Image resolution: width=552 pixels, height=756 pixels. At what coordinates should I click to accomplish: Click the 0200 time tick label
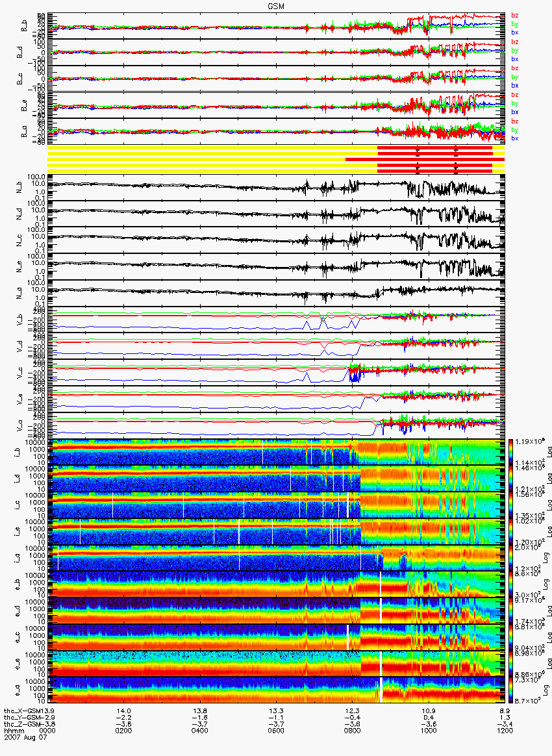point(124,731)
